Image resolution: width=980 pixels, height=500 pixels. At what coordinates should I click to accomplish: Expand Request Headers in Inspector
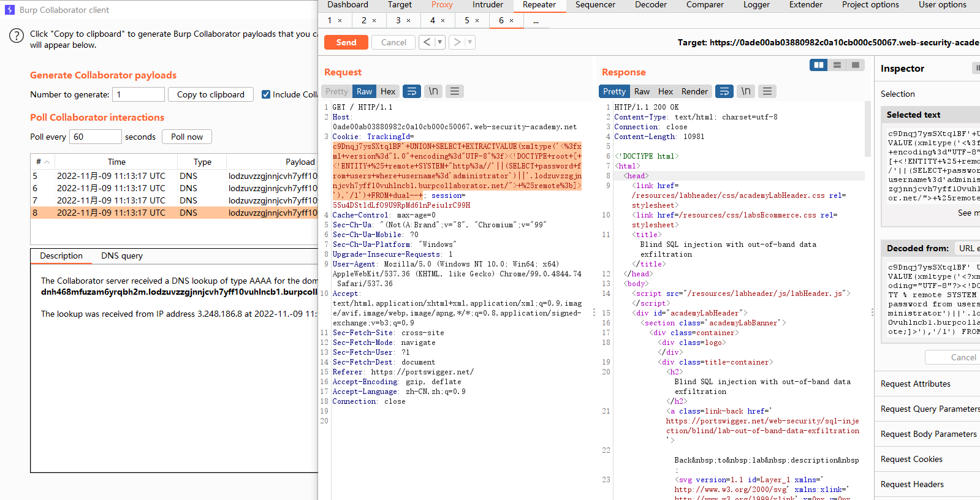[x=927, y=484]
